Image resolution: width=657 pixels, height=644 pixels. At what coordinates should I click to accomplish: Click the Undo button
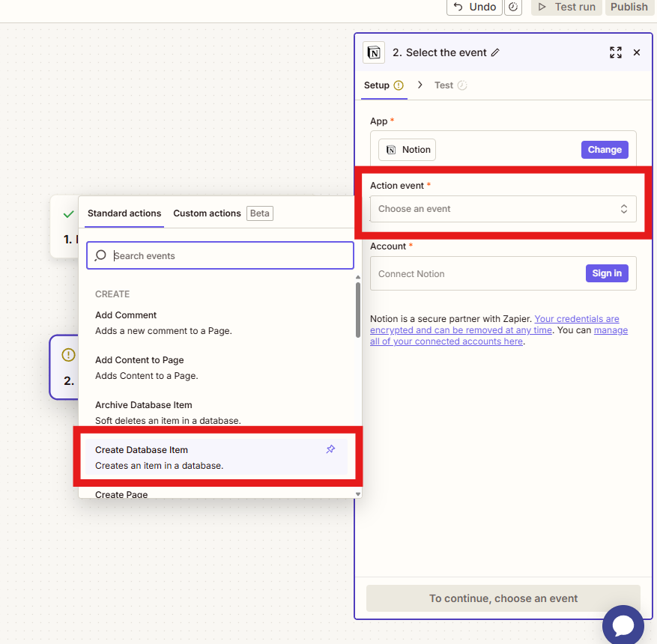(x=474, y=7)
